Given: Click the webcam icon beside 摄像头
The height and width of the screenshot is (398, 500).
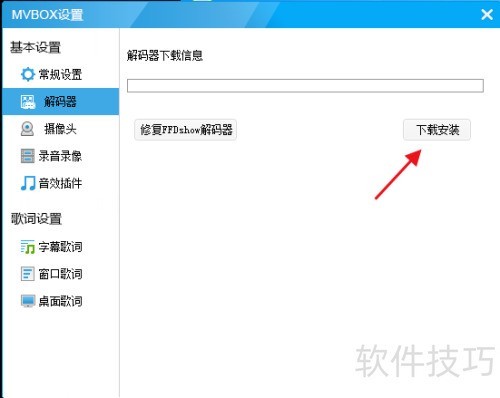Looking at the screenshot, I should pyautogui.click(x=27, y=129).
